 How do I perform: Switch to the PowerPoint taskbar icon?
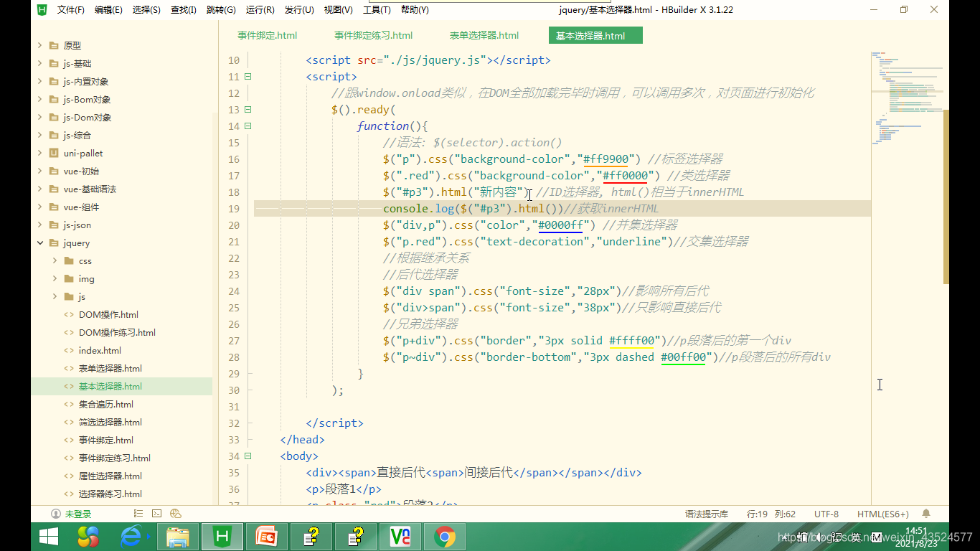click(266, 537)
